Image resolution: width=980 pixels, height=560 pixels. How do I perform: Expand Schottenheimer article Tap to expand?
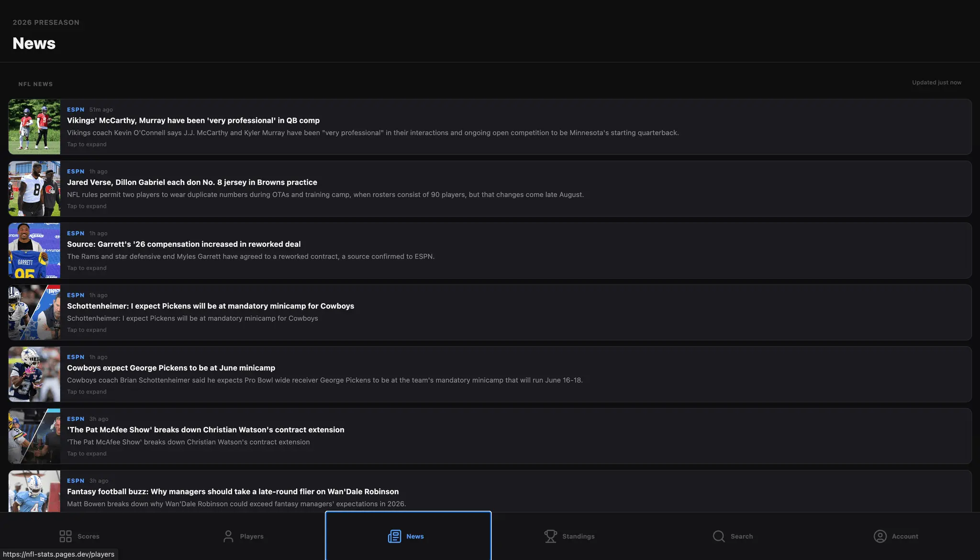87,330
